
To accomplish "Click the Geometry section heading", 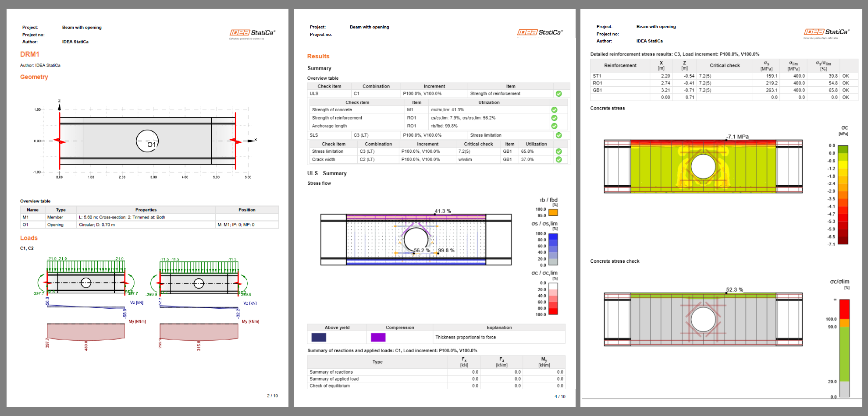I will (x=34, y=77).
